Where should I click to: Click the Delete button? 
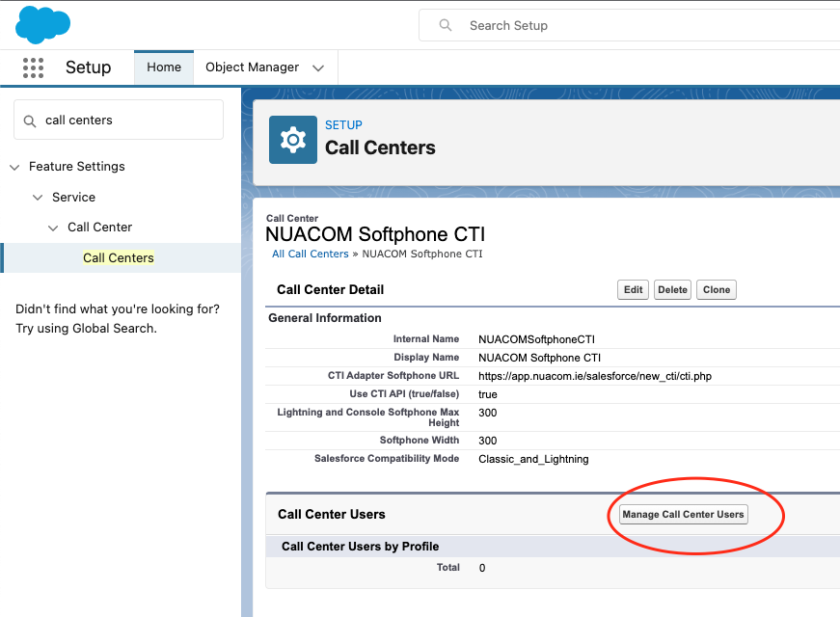point(672,290)
